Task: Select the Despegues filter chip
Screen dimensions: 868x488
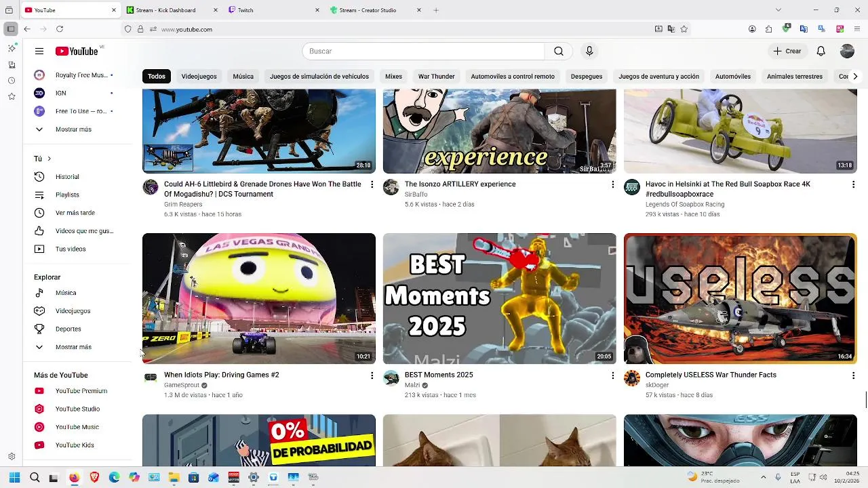Action: (x=587, y=77)
